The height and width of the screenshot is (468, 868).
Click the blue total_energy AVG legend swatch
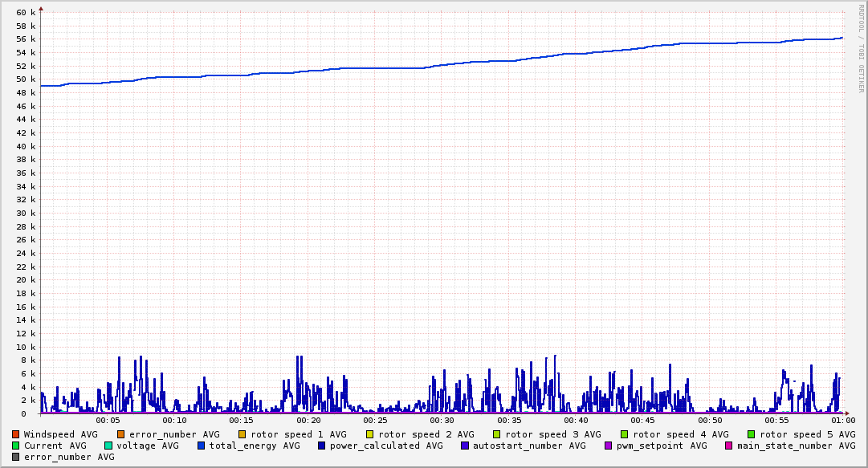point(202,446)
